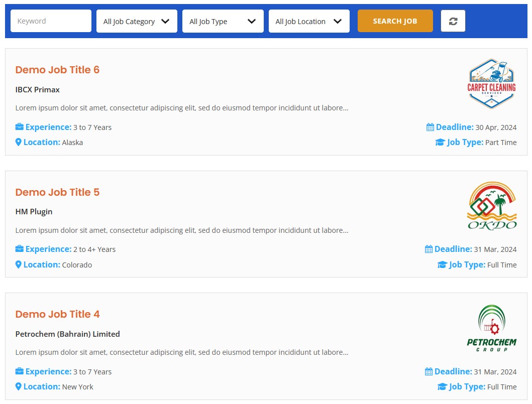This screenshot has width=532, height=404.
Task: Click the Carpet Cleaning Services logo
Action: [492, 83]
